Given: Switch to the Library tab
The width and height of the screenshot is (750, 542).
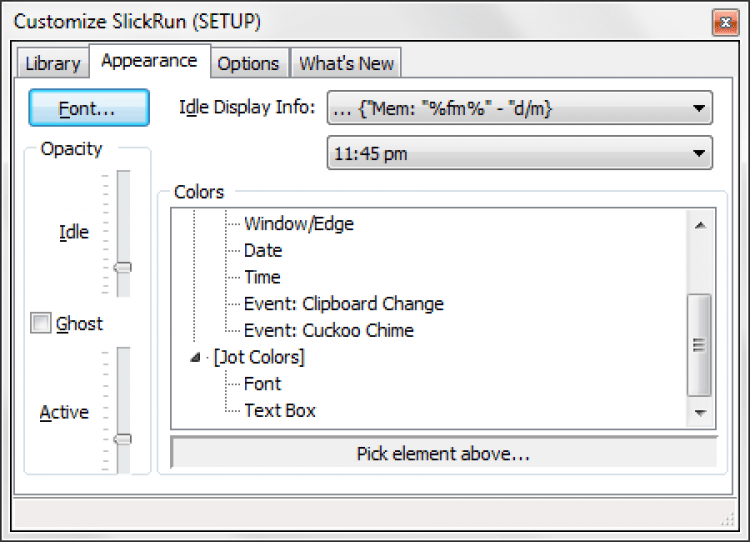Looking at the screenshot, I should point(52,63).
